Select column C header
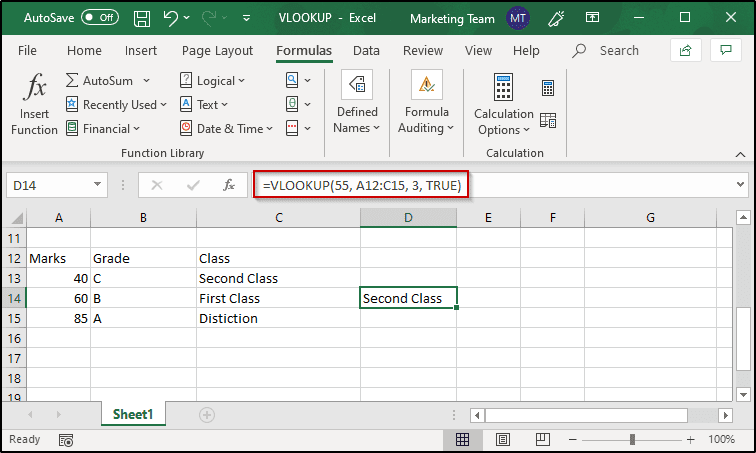Viewport: 756px width, 453px height. pos(278,218)
